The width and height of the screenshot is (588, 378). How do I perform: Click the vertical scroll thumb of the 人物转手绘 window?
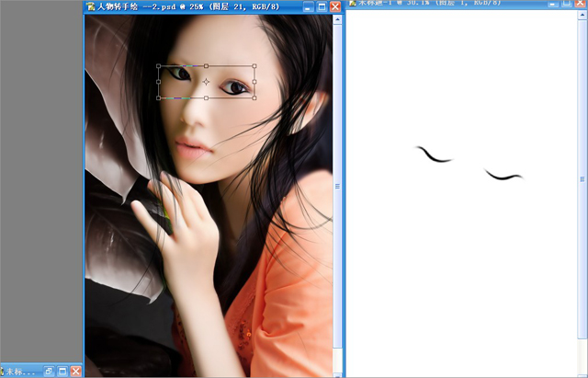[337, 186]
